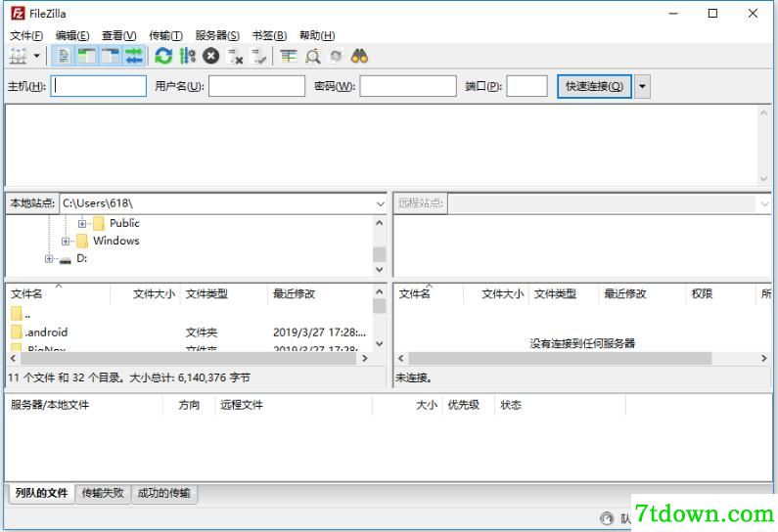This screenshot has width=778, height=532.
Task: Select the Public folder
Action: [124, 223]
